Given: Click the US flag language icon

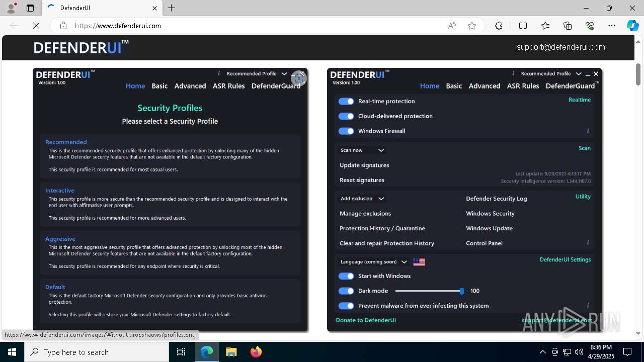Looking at the screenshot, I should click(x=419, y=262).
